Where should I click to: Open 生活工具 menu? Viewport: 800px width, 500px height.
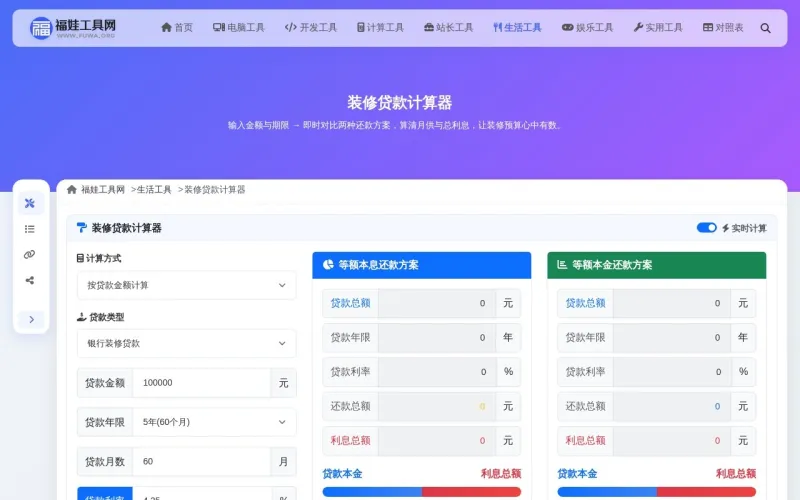pos(517,28)
